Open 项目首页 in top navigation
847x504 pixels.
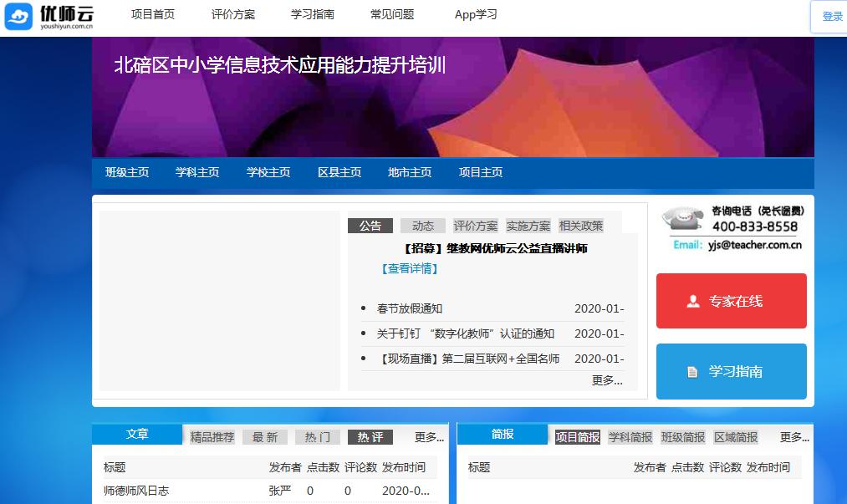click(153, 15)
